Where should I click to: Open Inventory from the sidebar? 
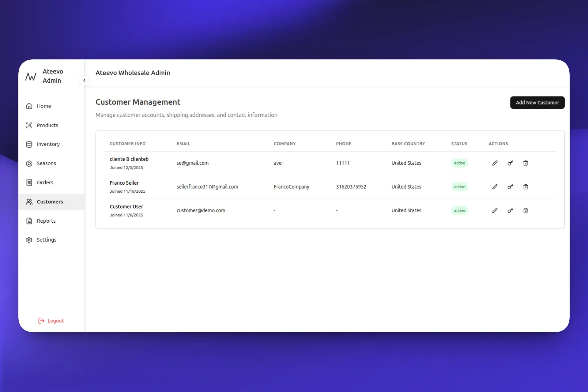tap(51, 144)
